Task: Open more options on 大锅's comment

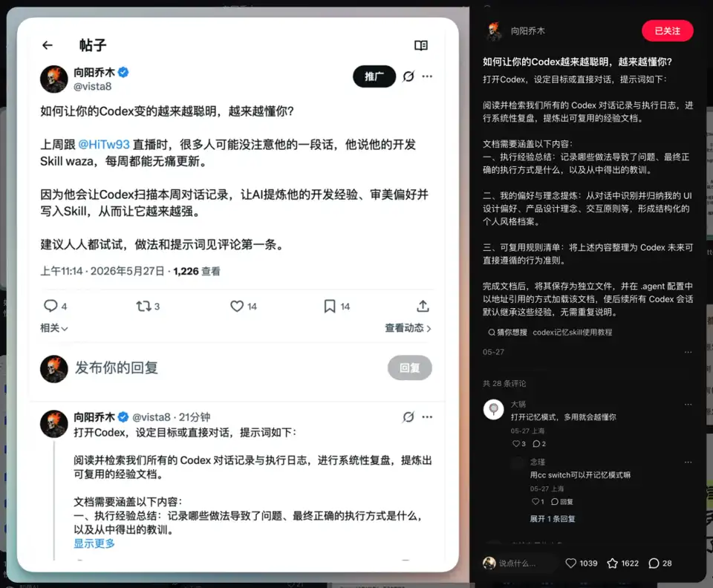Action: (x=688, y=405)
